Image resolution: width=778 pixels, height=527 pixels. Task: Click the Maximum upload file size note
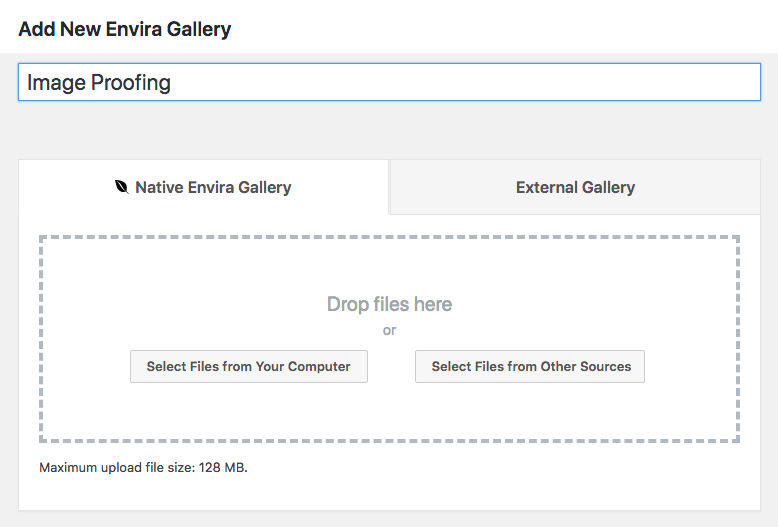coord(143,467)
